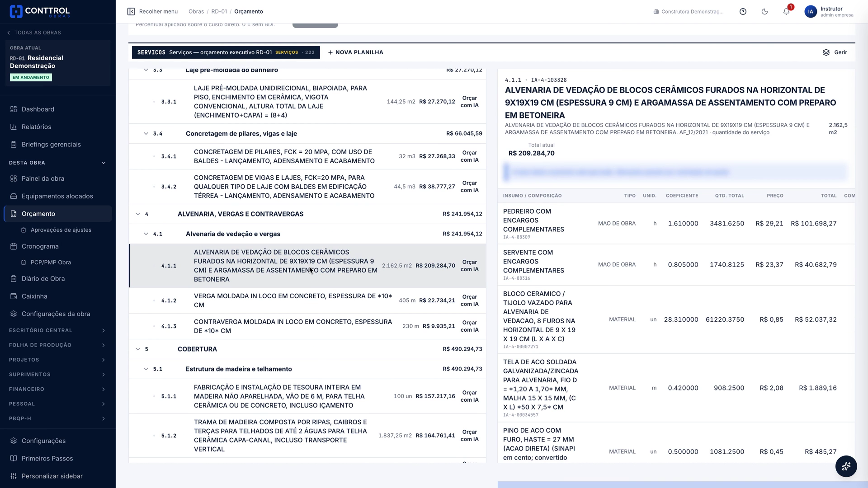Select PEDREIRO COM ENCARGOS COMPLEMENTARES insumo row
This screenshot has width=868, height=488.
[x=676, y=224]
